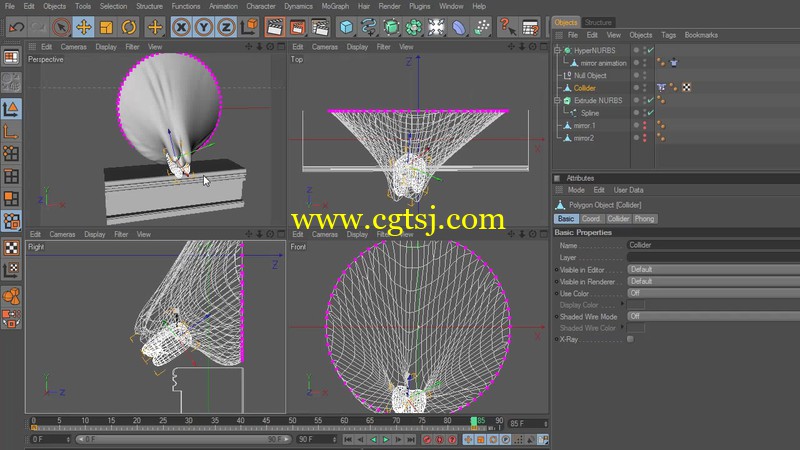Switch to Model mode in left toolbar
The height and width of the screenshot is (450, 800).
[x=11, y=108]
